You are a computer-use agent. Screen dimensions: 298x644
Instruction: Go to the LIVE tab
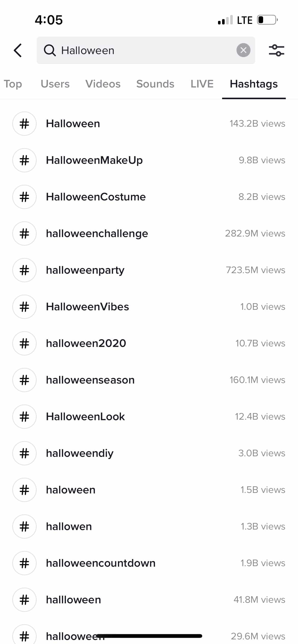pyautogui.click(x=202, y=84)
